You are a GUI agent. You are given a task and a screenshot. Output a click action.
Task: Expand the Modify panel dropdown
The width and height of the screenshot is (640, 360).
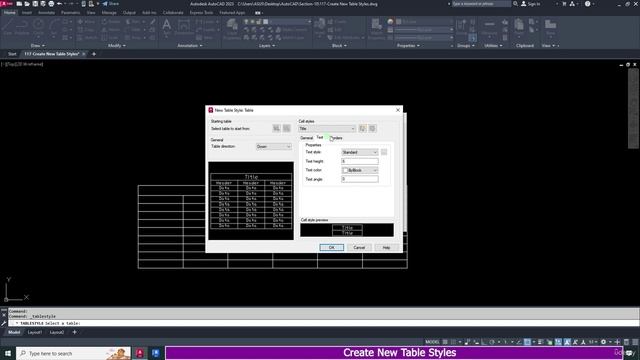click(116, 46)
